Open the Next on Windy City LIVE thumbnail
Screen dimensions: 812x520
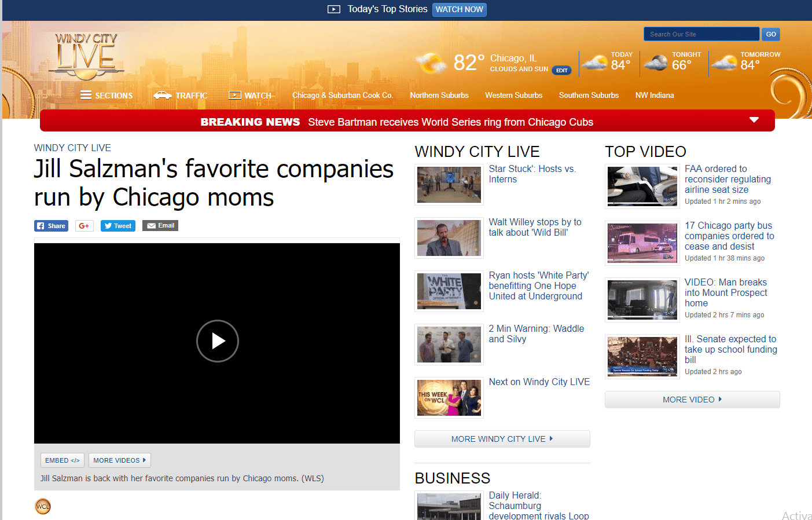click(449, 398)
